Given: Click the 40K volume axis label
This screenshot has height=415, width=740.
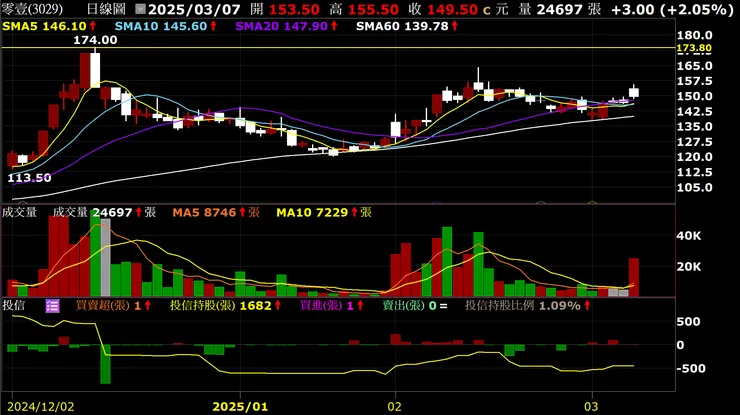Looking at the screenshot, I should click(689, 236).
